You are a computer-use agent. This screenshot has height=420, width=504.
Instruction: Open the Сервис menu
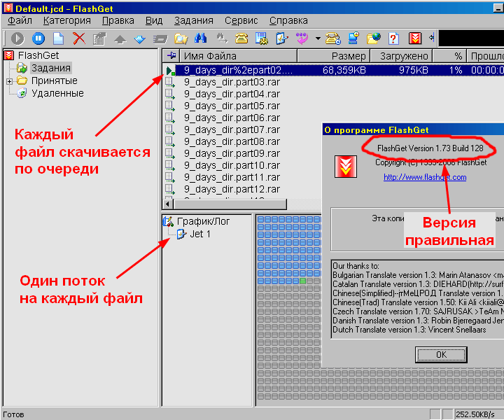pos(241,20)
